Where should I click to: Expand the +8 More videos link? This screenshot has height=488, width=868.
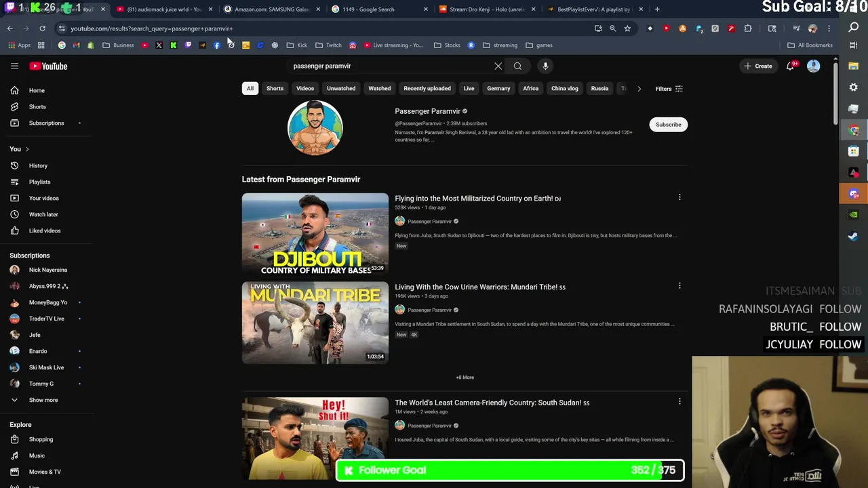click(465, 378)
